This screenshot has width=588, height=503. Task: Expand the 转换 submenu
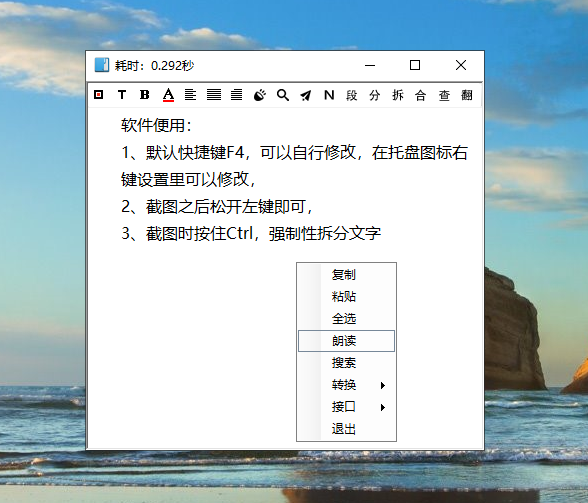click(346, 385)
